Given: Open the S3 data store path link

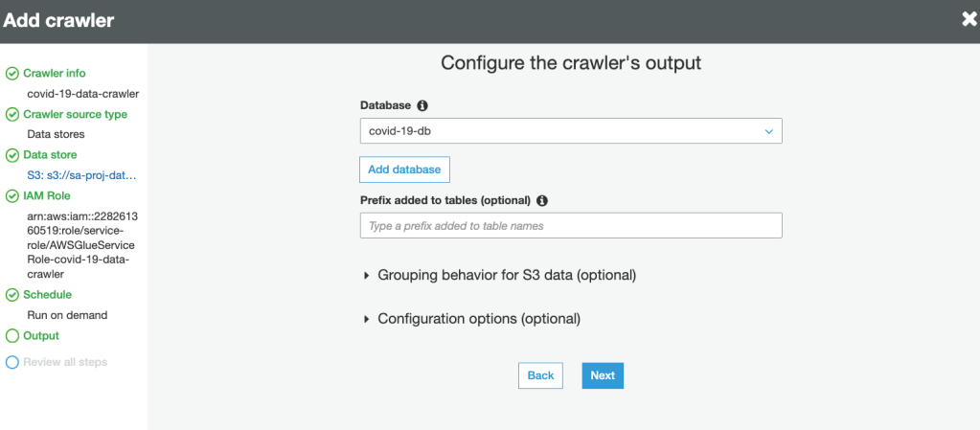Looking at the screenshot, I should point(81,175).
